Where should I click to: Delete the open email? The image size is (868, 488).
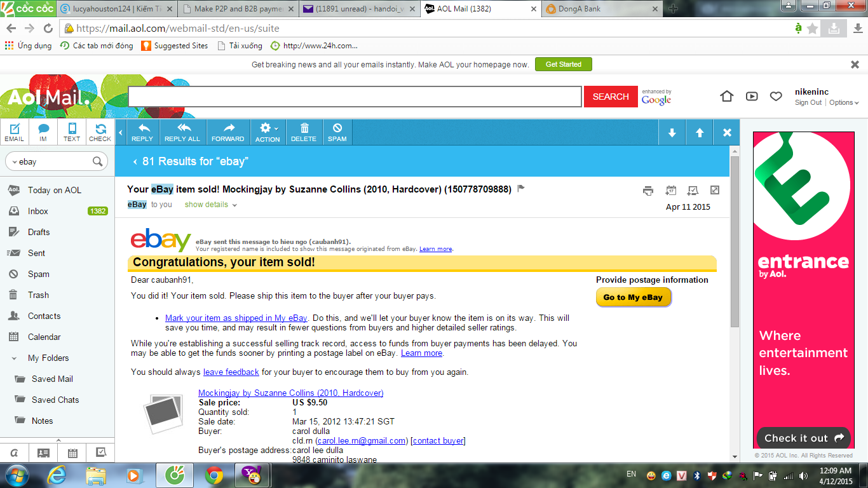tap(304, 132)
